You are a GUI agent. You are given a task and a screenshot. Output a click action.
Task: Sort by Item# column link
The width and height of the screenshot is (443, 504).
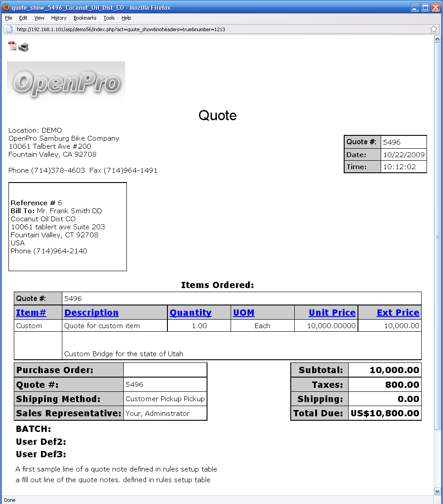pyautogui.click(x=31, y=313)
